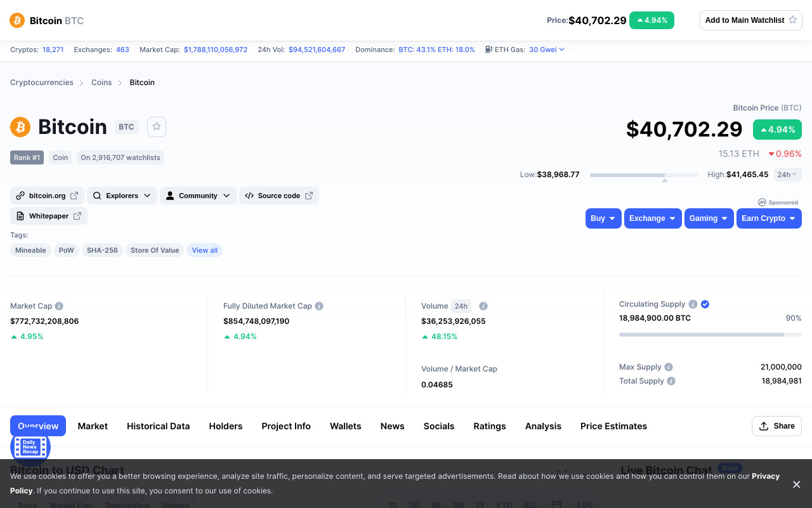Open the 24h low/high range dropdown

[x=788, y=175]
